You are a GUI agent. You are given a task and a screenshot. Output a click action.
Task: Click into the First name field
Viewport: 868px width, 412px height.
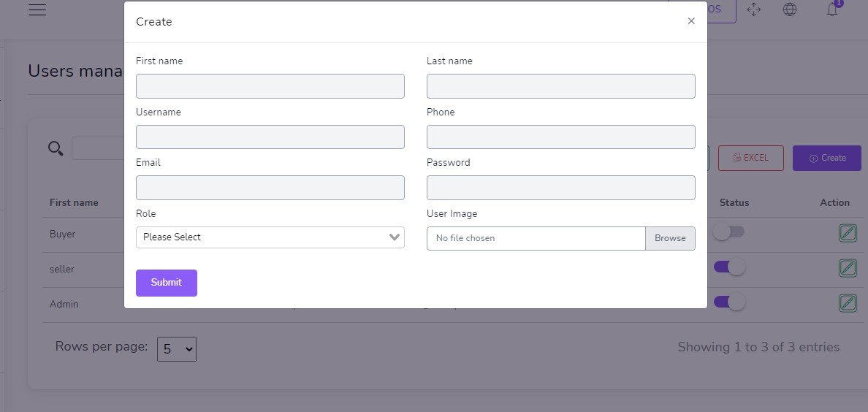tap(270, 86)
